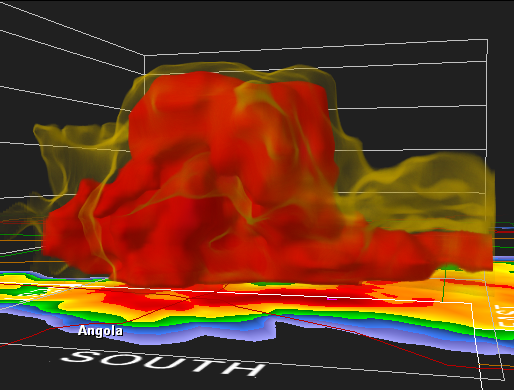Image resolution: width=514 pixels, height=390 pixels.
Task: Click the magenta pixel in base reflectivity
Action: pos(332,299)
